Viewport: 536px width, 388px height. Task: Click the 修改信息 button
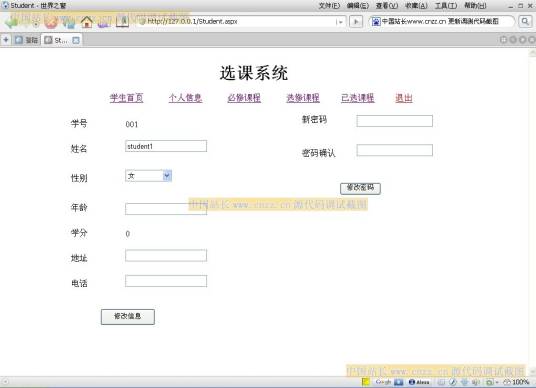[128, 317]
